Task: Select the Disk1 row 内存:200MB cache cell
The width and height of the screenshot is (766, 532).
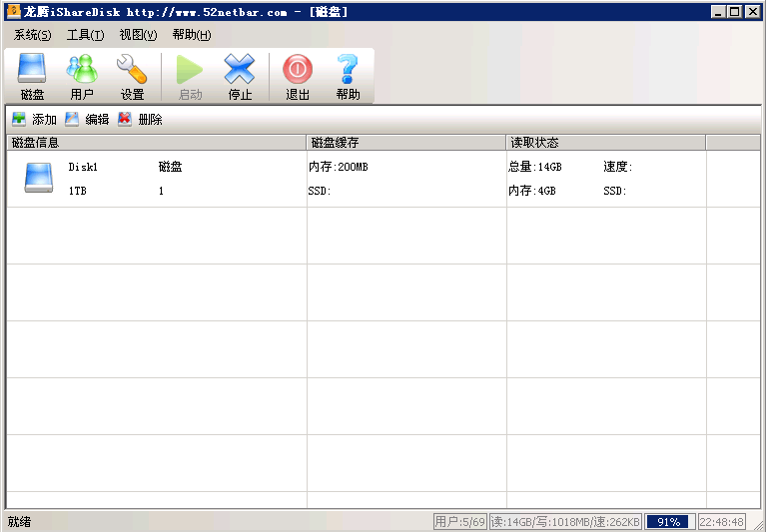Action: [x=339, y=168]
